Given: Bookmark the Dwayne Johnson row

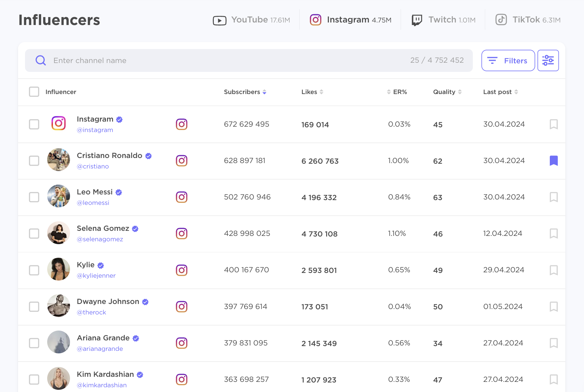Looking at the screenshot, I should (x=553, y=307).
